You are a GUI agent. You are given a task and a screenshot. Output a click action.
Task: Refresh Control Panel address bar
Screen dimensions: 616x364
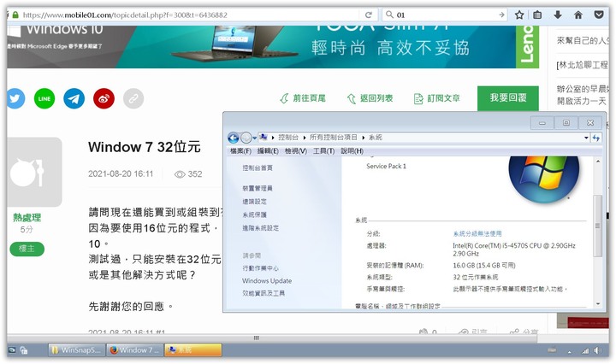pyautogui.click(x=596, y=138)
